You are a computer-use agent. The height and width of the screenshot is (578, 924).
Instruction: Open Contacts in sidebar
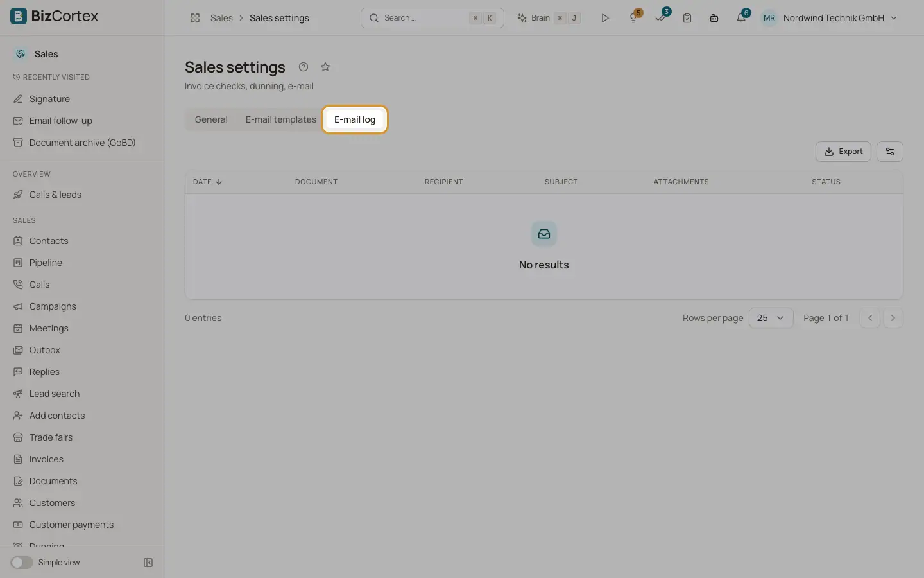[82, 241]
